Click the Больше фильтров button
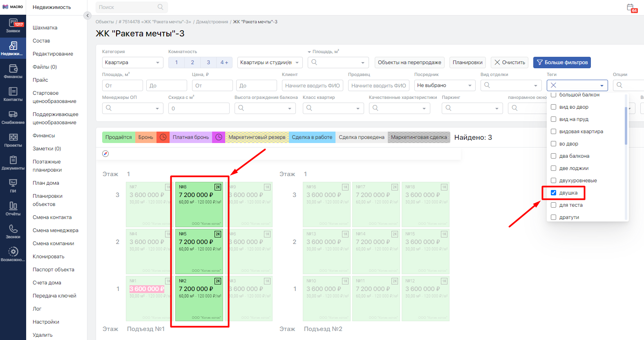The height and width of the screenshot is (340, 644). pyautogui.click(x=562, y=63)
